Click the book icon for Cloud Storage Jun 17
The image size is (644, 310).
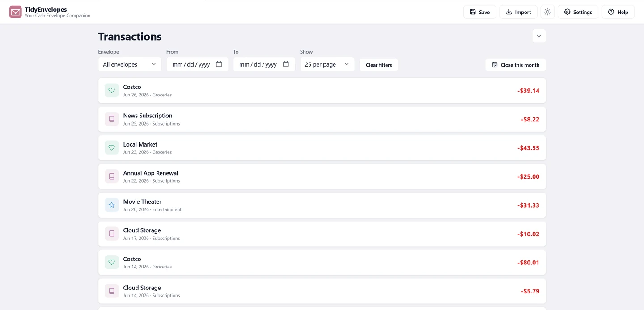[112, 234]
